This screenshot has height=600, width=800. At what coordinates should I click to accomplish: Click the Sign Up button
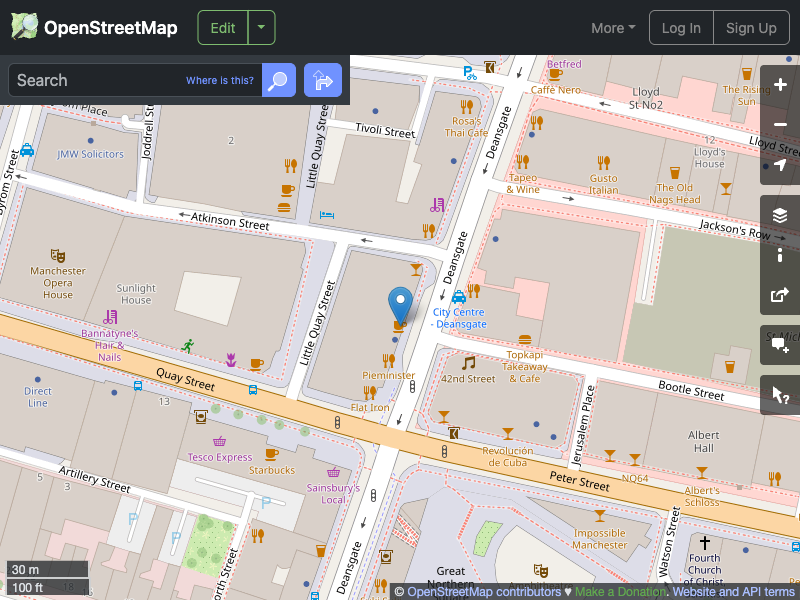click(x=751, y=28)
